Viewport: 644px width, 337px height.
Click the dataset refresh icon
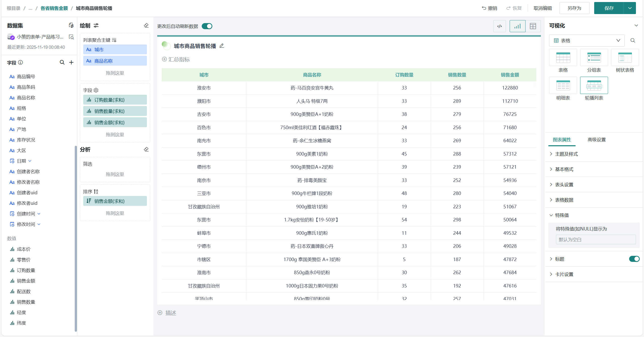point(71,25)
